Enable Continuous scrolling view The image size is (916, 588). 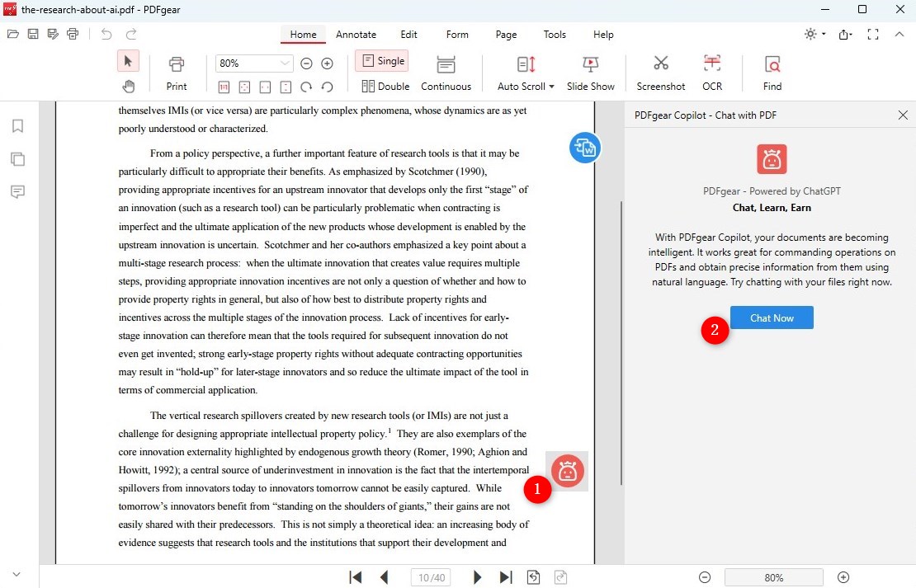(446, 73)
